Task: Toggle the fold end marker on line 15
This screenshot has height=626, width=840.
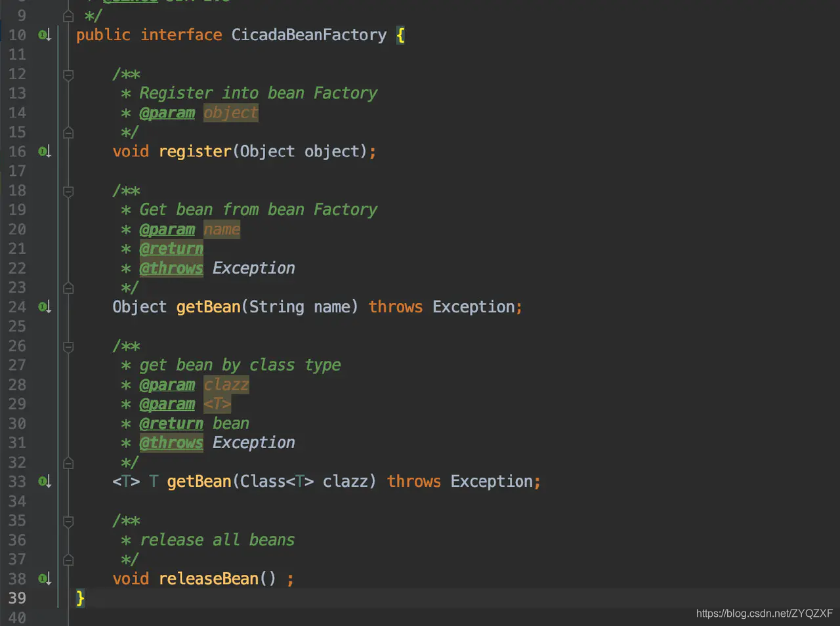Action: coord(68,133)
